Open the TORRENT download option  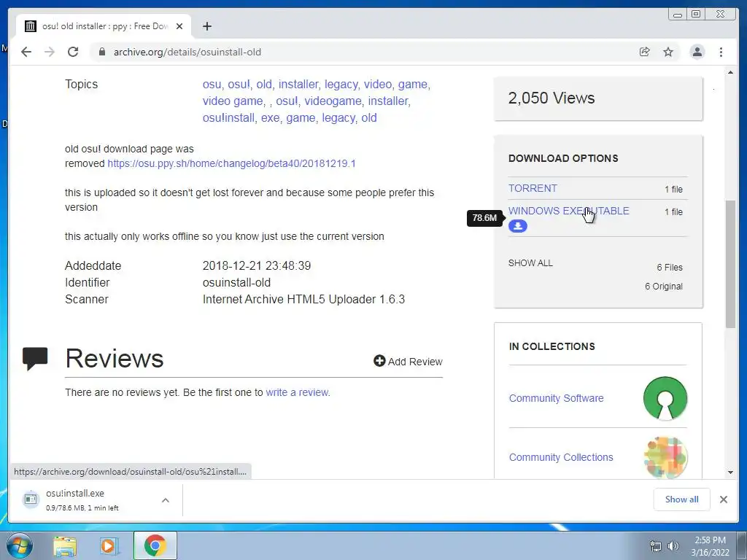(533, 188)
